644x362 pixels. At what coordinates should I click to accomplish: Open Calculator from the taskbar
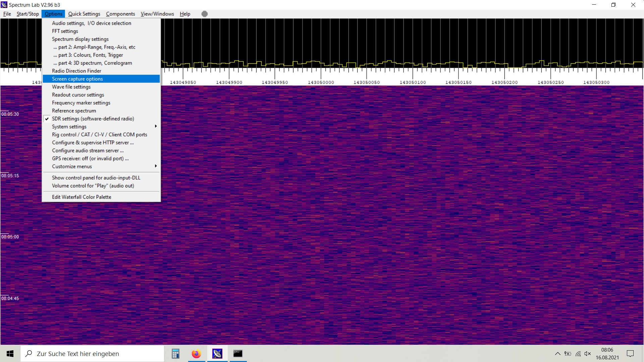pyautogui.click(x=175, y=354)
